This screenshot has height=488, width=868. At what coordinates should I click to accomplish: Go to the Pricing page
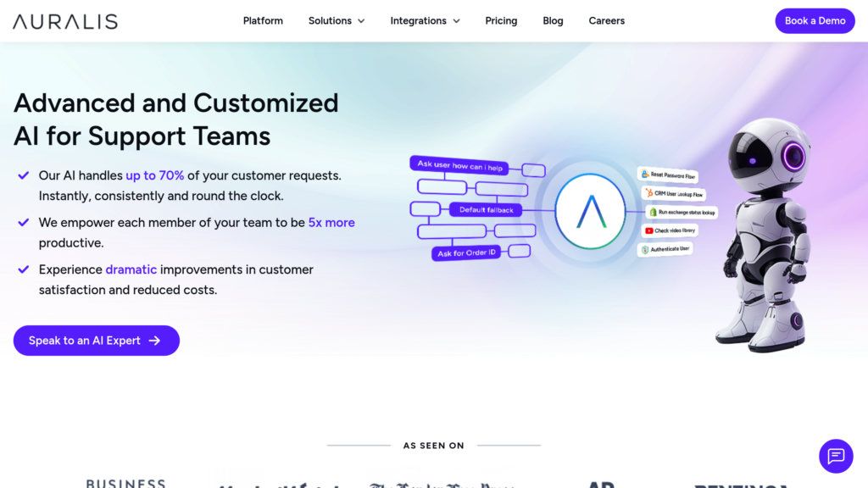501,20
